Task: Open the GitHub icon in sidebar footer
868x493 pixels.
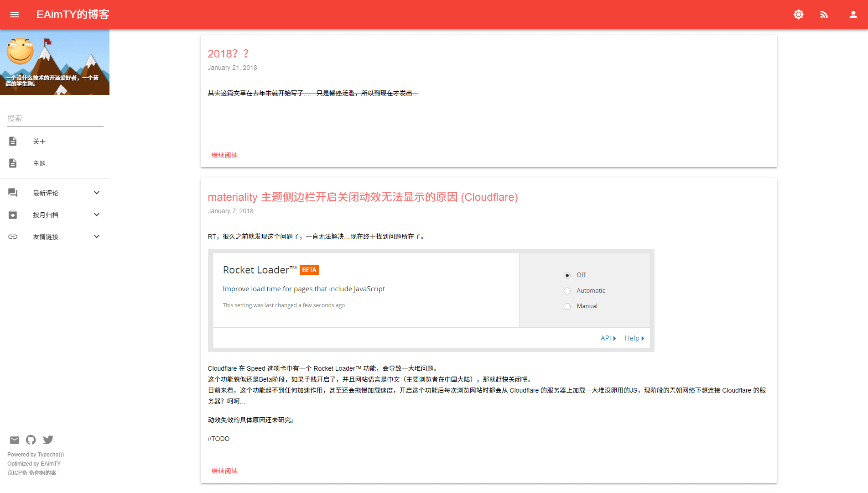Action: [x=31, y=440]
